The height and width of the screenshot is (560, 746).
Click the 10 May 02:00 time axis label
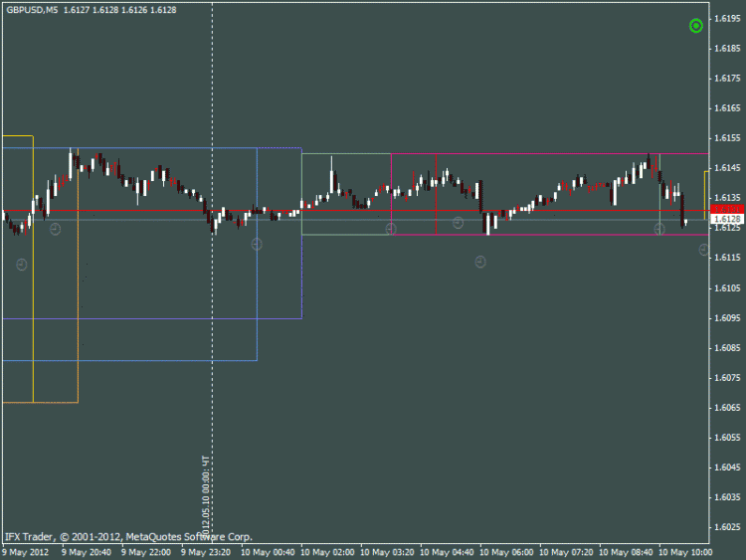(329, 551)
